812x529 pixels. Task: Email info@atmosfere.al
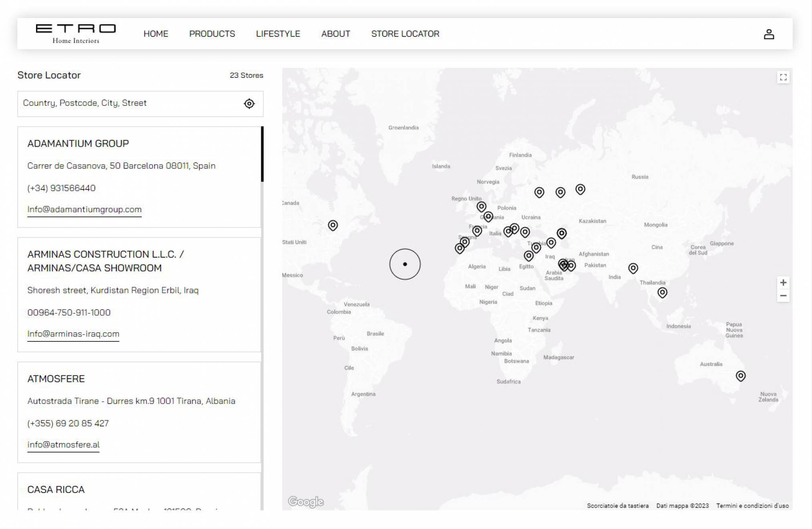(63, 445)
